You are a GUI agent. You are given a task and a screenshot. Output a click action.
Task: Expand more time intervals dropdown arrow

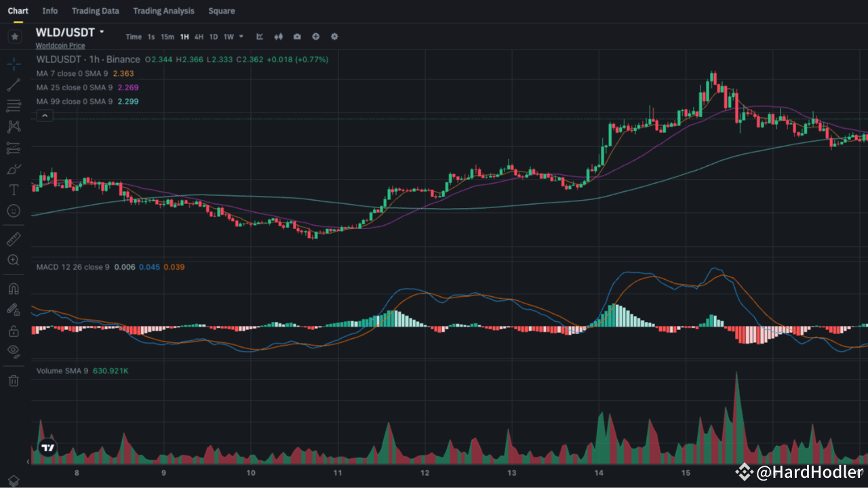point(241,37)
